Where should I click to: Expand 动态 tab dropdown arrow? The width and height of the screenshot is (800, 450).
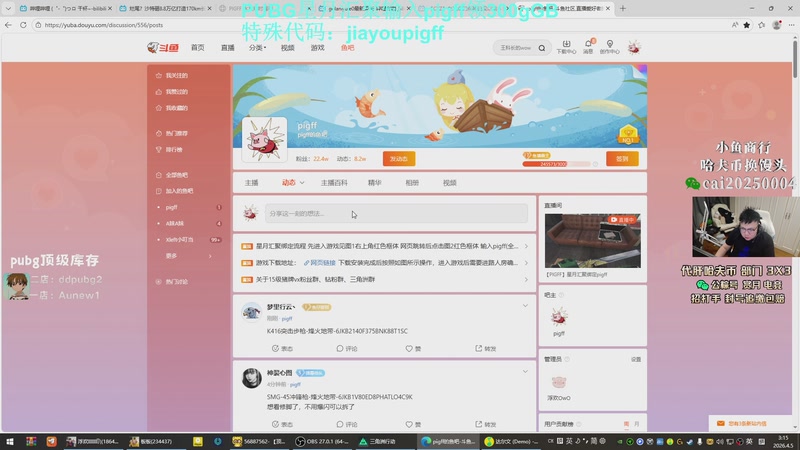pyautogui.click(x=302, y=183)
